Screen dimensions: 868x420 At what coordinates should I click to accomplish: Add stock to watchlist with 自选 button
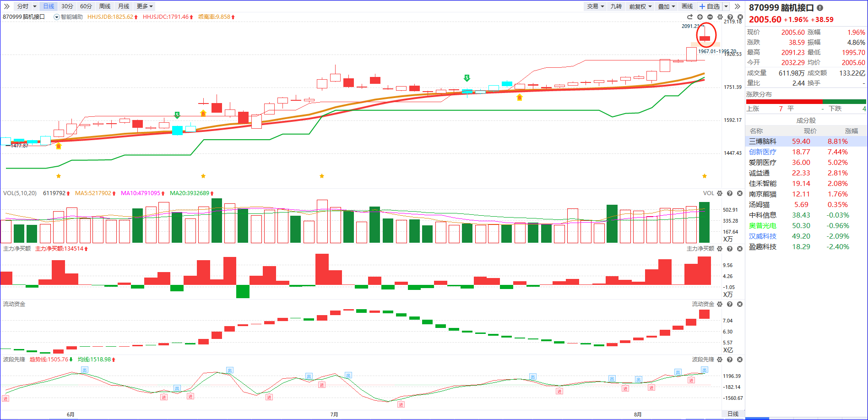tap(710, 6)
